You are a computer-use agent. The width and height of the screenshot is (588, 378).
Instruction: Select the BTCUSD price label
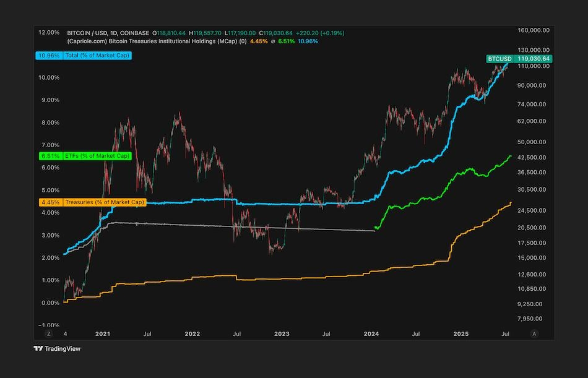(x=499, y=59)
